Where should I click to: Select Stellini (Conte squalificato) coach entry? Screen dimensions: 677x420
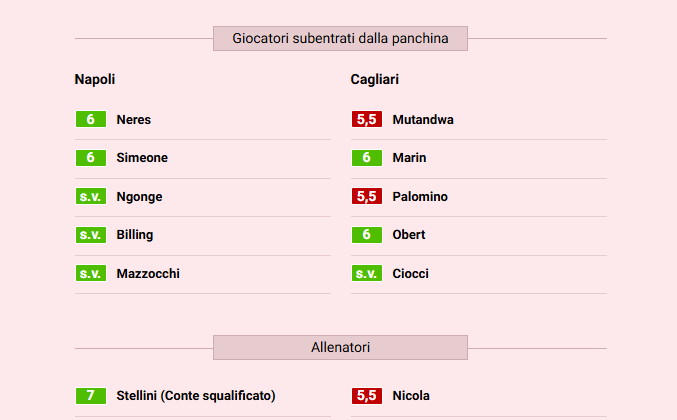(196, 396)
